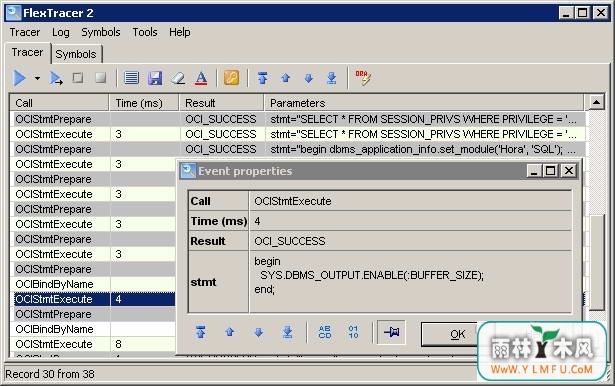Start tracing with the blue play button

click(x=19, y=78)
